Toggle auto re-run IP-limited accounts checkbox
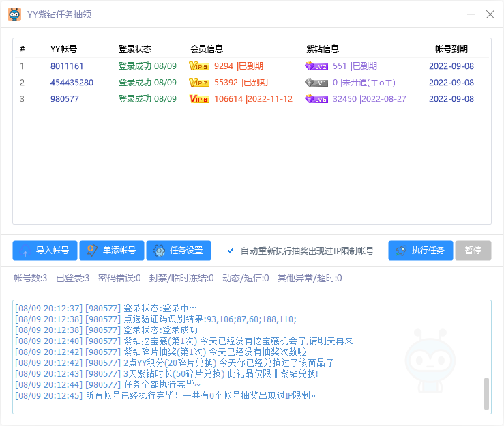Screen dimensions: 504x426 pyautogui.click(x=231, y=251)
